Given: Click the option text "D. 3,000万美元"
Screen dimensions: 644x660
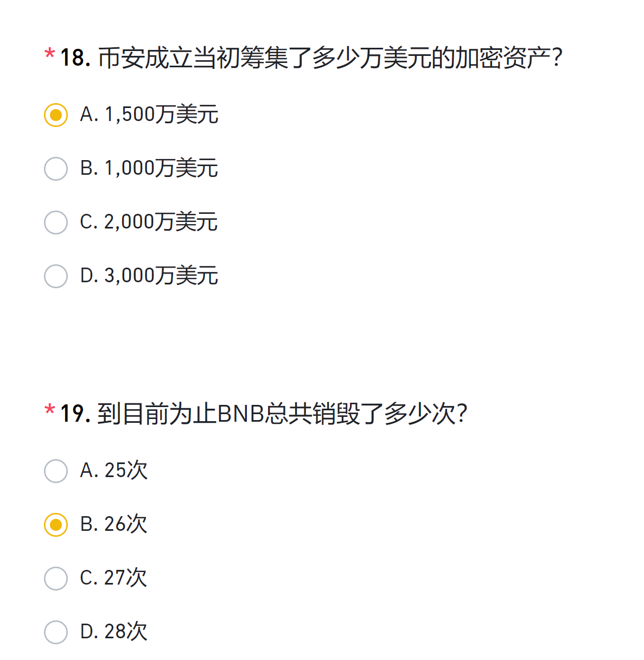Looking at the screenshot, I should click(149, 276).
